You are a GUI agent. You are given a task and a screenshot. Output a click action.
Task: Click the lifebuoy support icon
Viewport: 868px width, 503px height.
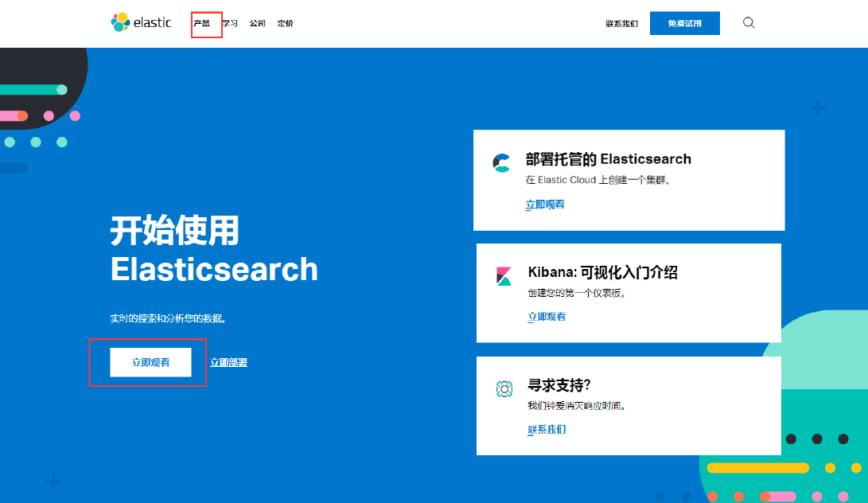504,389
